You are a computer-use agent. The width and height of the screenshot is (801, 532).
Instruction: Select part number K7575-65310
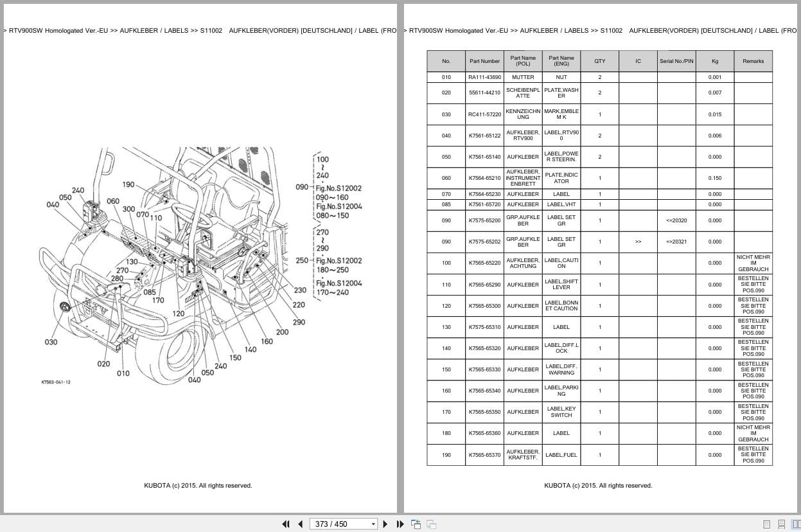point(484,327)
